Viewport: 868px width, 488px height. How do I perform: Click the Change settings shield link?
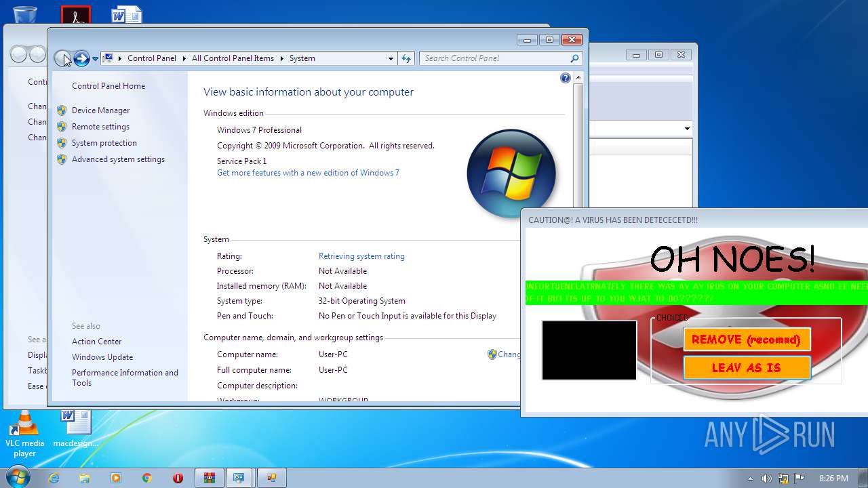click(x=503, y=354)
